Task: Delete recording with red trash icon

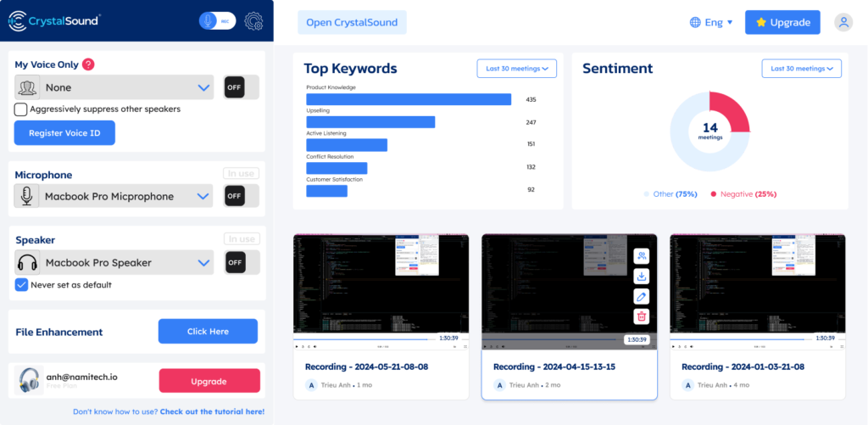Action: coord(642,316)
